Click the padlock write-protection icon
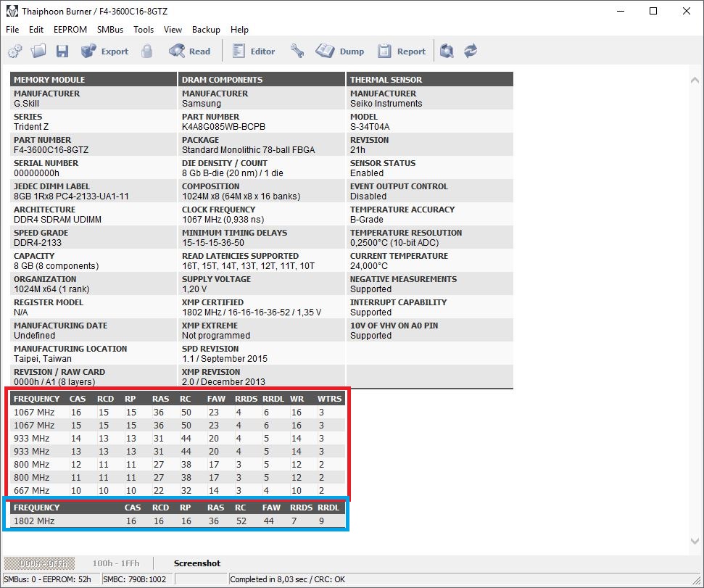This screenshot has width=704, height=588. [146, 51]
